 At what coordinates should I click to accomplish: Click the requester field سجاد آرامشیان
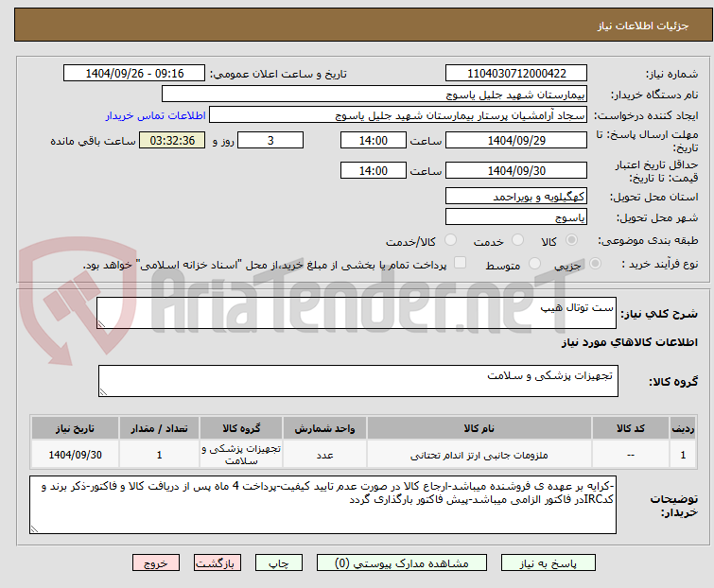click(x=398, y=115)
